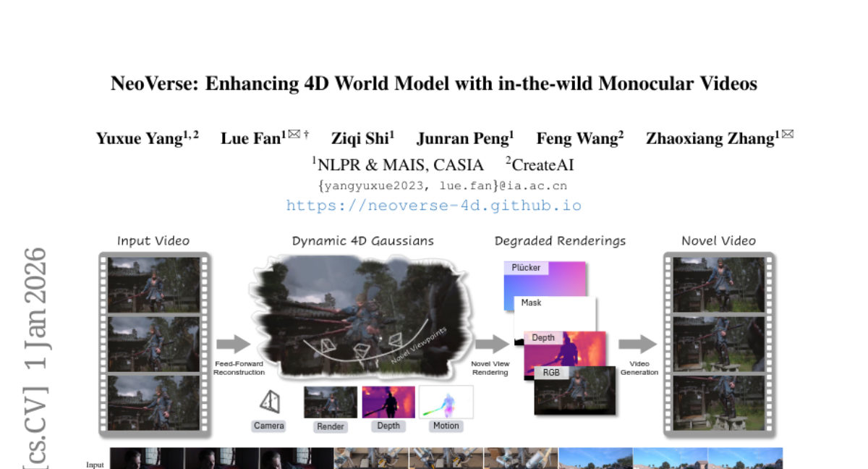Click the Novel View Rendering arrow
The height and width of the screenshot is (469, 868).
pyautogui.click(x=491, y=345)
